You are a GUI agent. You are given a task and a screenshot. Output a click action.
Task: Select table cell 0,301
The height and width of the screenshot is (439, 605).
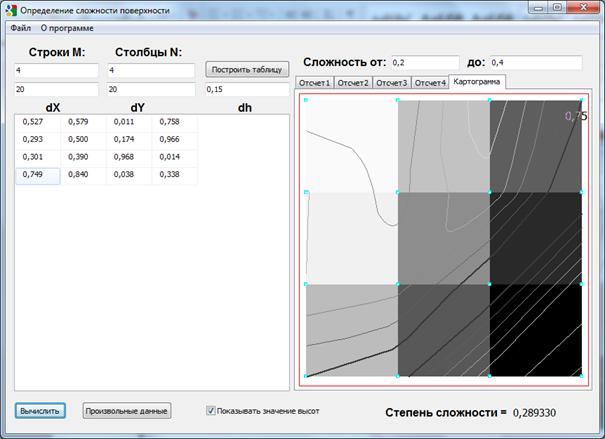(x=37, y=157)
